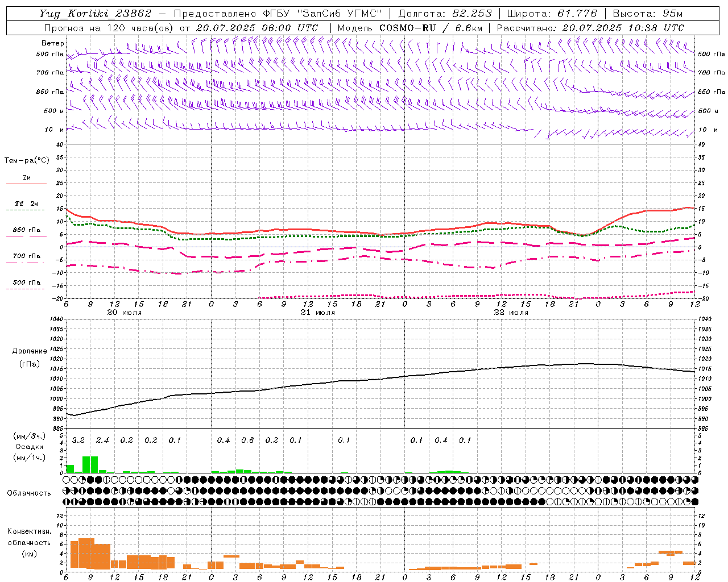Click the (мм/1ч.) unit label
Image resolution: width=728 pixels, height=582 pixels.
pyautogui.click(x=29, y=458)
